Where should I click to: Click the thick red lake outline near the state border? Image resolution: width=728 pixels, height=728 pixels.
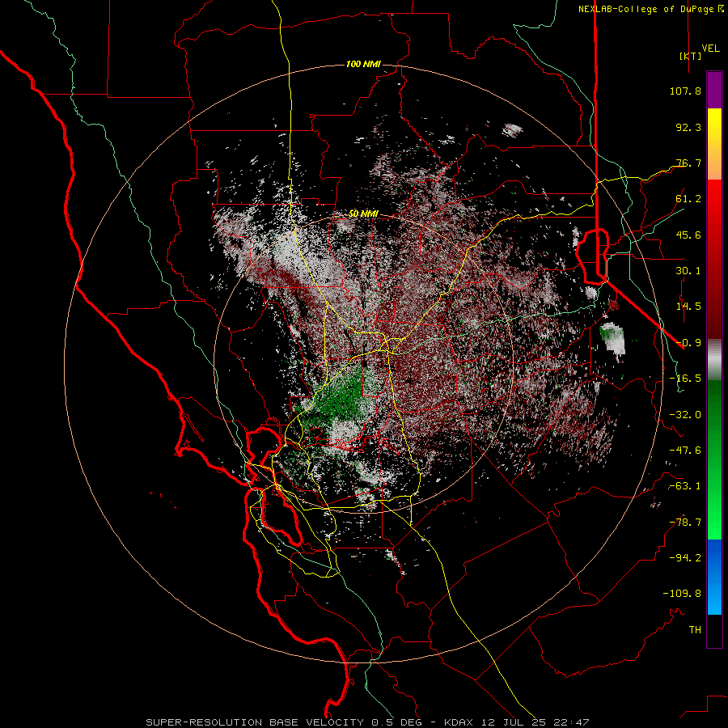pos(592,256)
